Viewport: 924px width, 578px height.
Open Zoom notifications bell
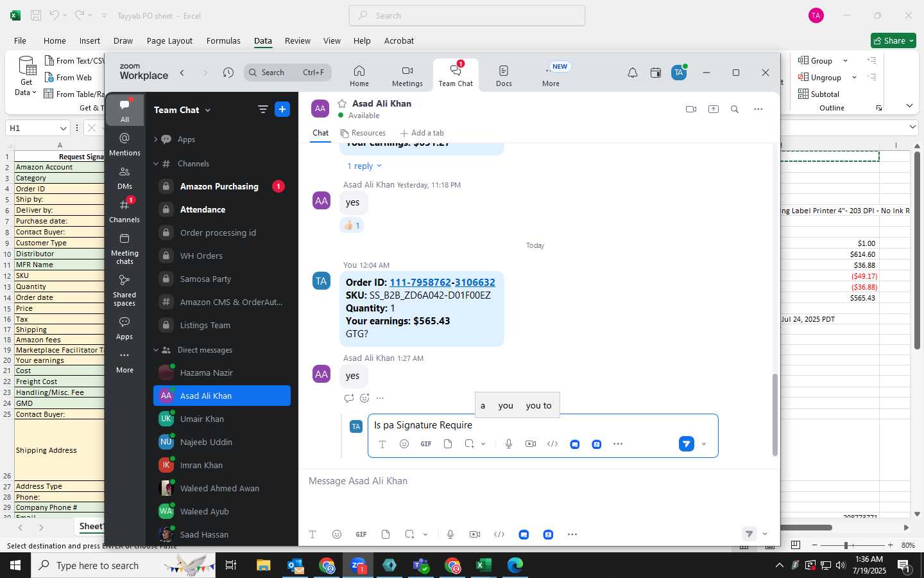click(633, 73)
